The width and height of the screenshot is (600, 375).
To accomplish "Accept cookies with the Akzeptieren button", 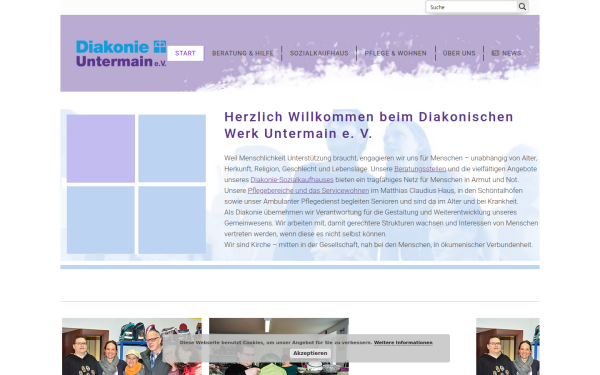I will click(310, 353).
